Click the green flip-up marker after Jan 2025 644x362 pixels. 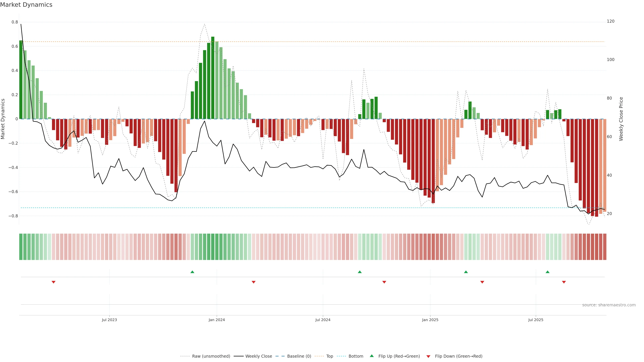click(x=466, y=272)
